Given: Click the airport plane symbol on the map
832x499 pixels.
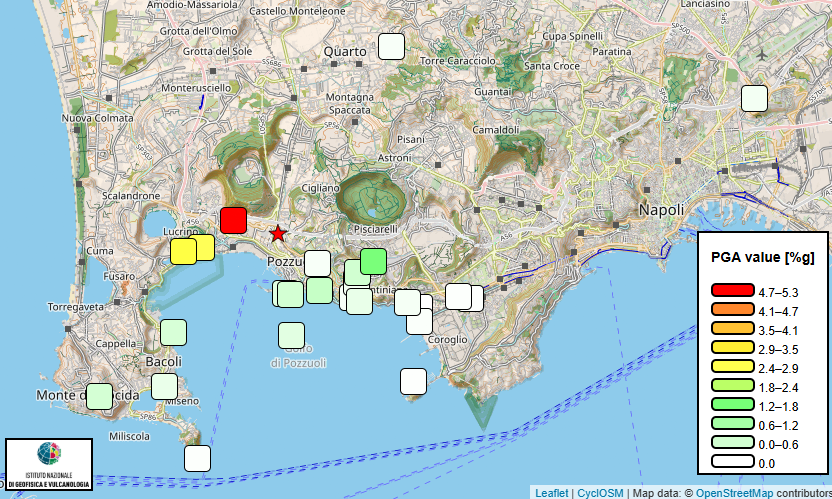Looking at the screenshot, I should click(762, 55).
